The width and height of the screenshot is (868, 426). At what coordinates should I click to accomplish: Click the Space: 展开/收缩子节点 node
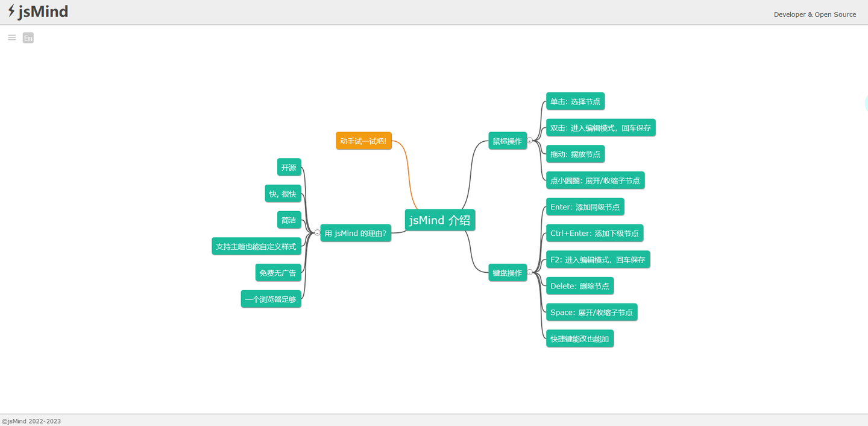coord(591,313)
